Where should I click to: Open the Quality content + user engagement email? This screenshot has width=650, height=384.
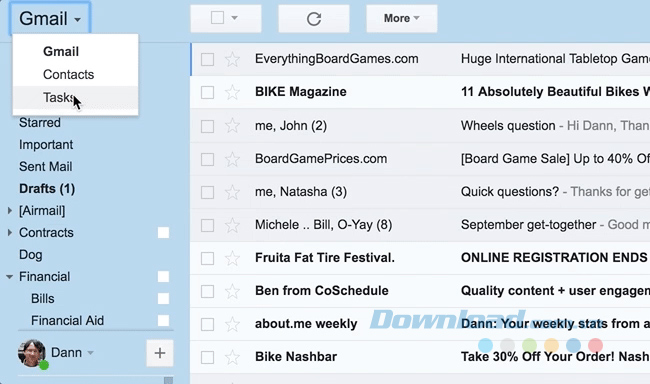pyautogui.click(x=555, y=291)
